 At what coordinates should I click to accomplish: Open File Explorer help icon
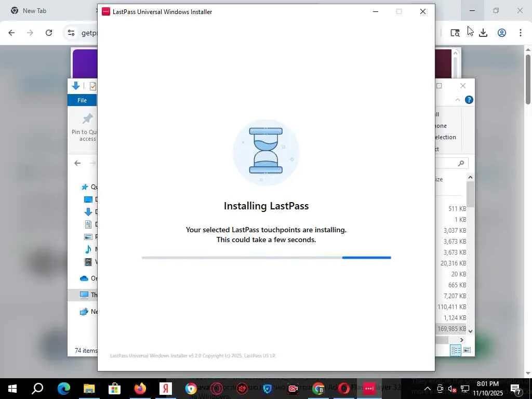(x=469, y=100)
